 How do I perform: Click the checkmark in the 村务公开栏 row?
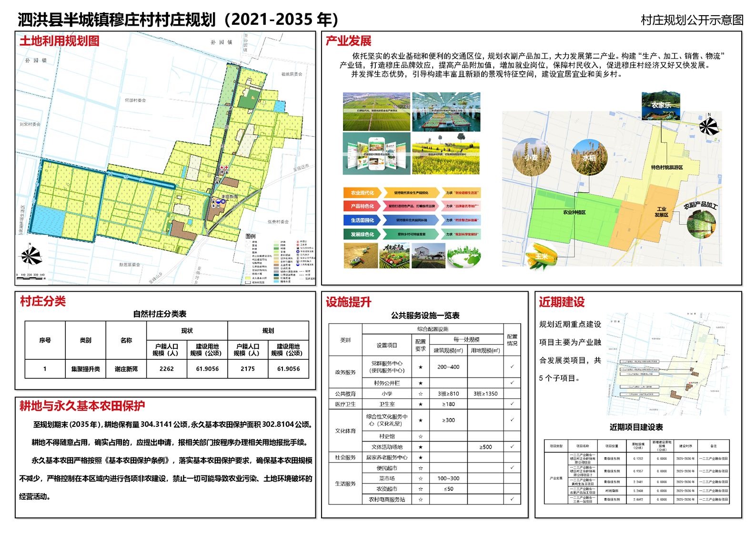(512, 383)
